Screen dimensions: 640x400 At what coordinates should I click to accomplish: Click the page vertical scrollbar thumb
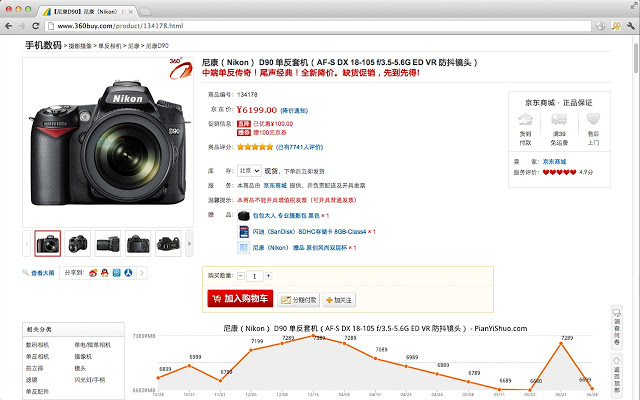tap(636, 57)
